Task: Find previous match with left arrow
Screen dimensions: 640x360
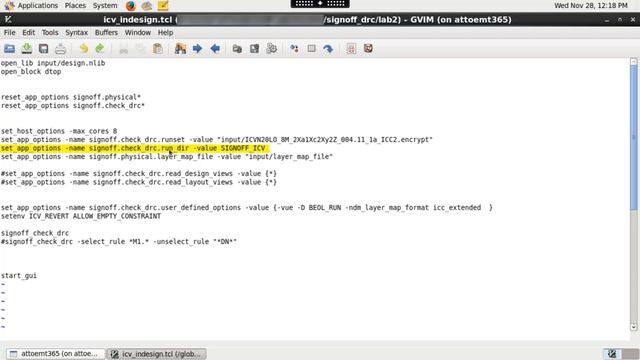Action: [215, 49]
